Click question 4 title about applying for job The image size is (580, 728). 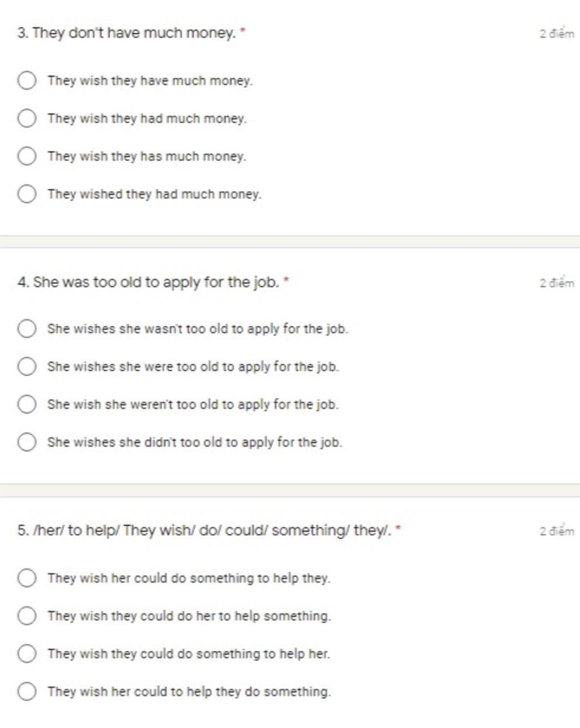[153, 282]
